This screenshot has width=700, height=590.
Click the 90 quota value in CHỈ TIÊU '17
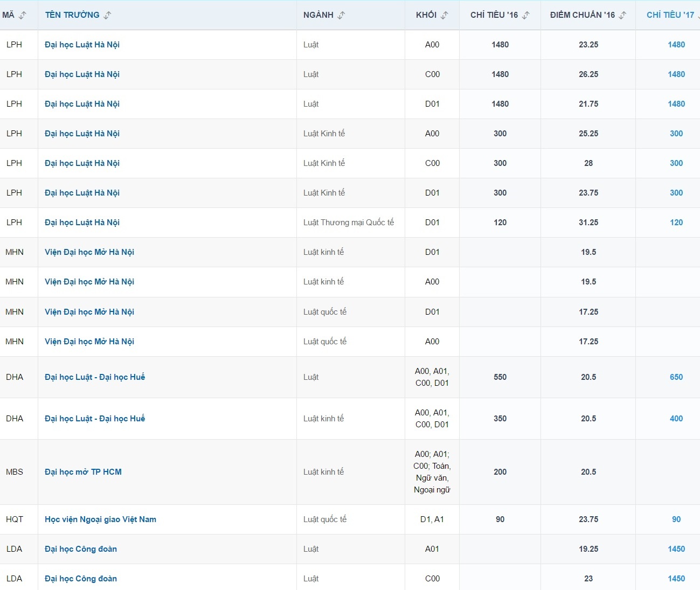pyautogui.click(x=676, y=519)
